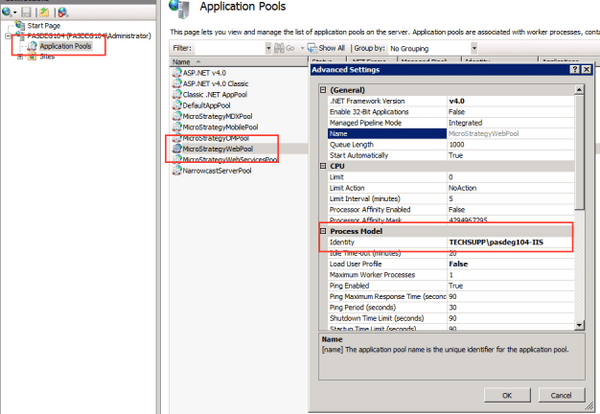Select Shutdown Time Limit (seconds) property
Viewport: 600px width, 414px height.
click(451, 318)
